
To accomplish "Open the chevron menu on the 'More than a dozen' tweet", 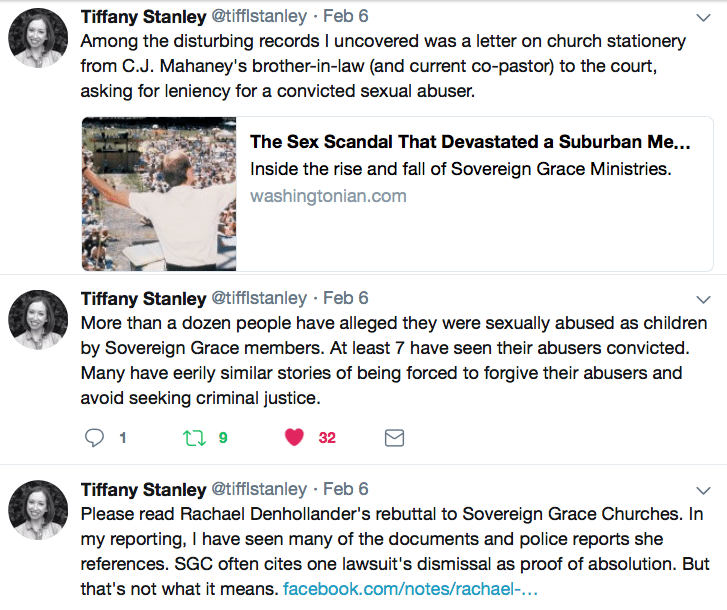I will [x=702, y=298].
